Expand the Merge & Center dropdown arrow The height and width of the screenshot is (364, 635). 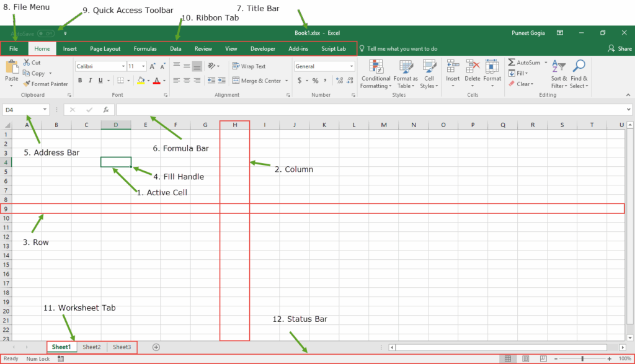coord(286,81)
